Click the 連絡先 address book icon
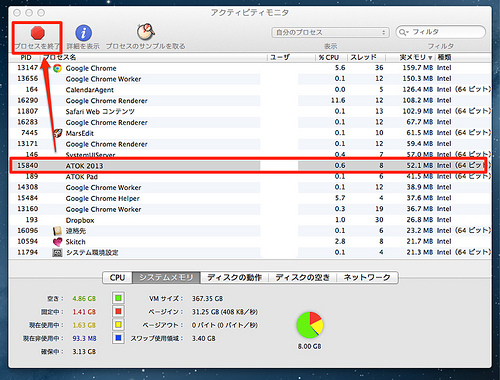Viewport: 500px width, 380px height. pos(57,231)
